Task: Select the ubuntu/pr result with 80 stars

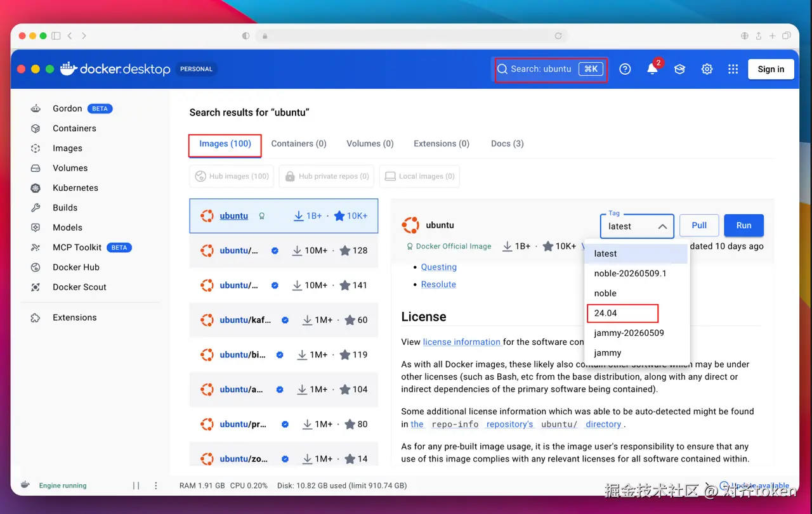Action: [x=284, y=425]
